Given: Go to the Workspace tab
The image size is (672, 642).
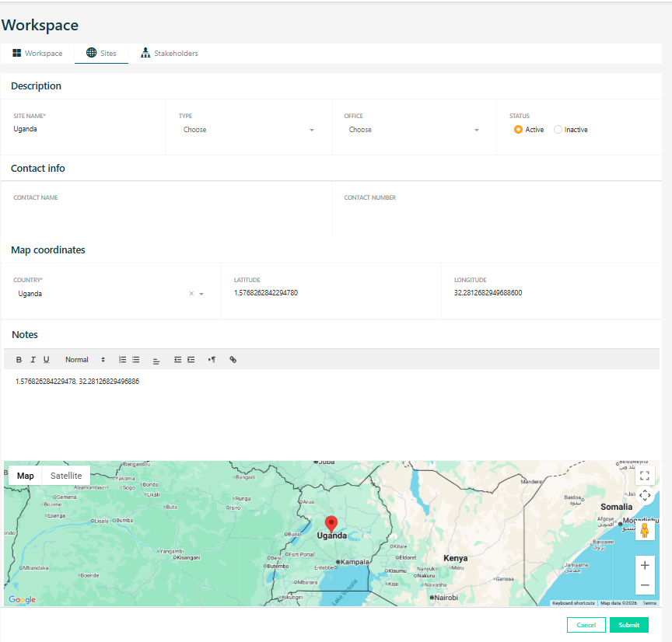Looking at the screenshot, I should (37, 54).
